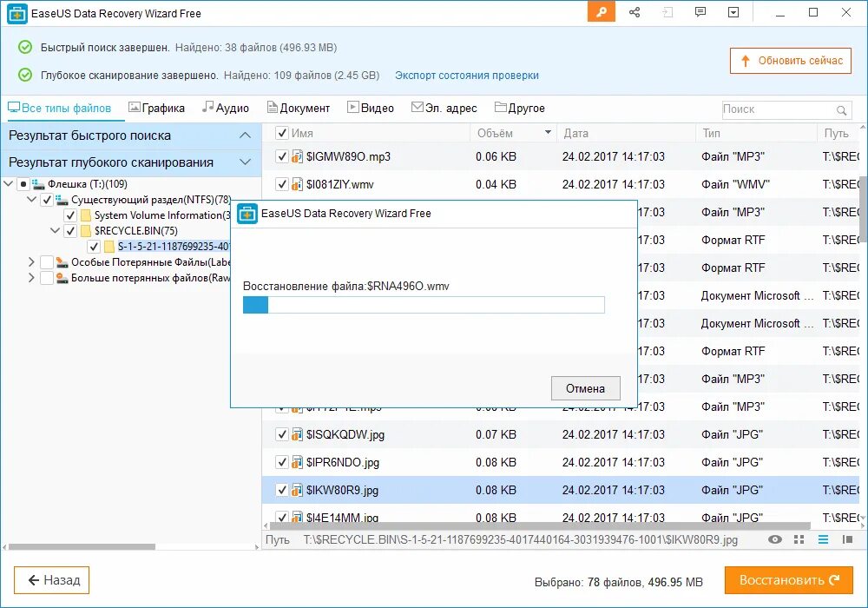Select the list view icon
The width and height of the screenshot is (868, 608).
821,539
